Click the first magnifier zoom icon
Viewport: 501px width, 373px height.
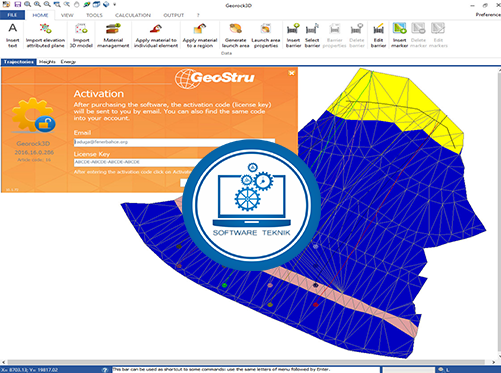(28, 4)
